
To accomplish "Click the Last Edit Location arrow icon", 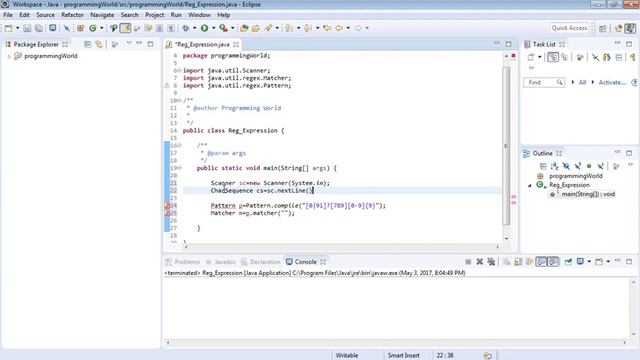I will pos(327,28).
